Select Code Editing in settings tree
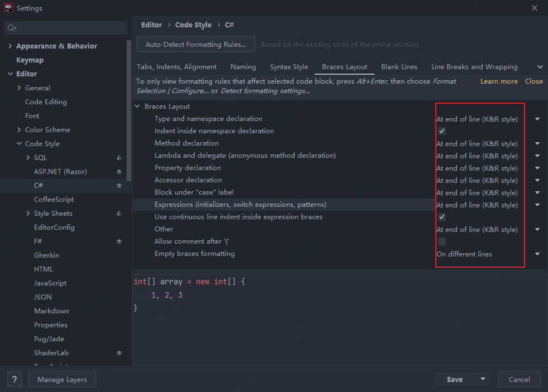548x392 pixels. pos(46,102)
